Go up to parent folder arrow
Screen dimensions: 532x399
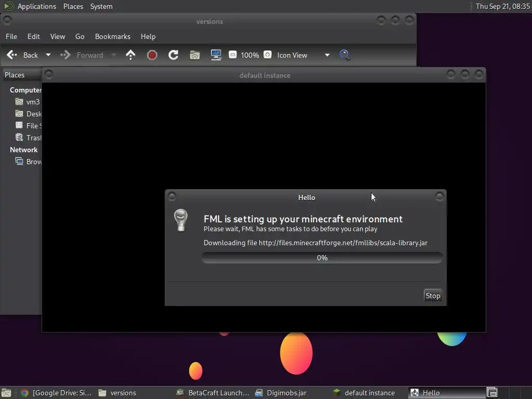click(x=130, y=55)
